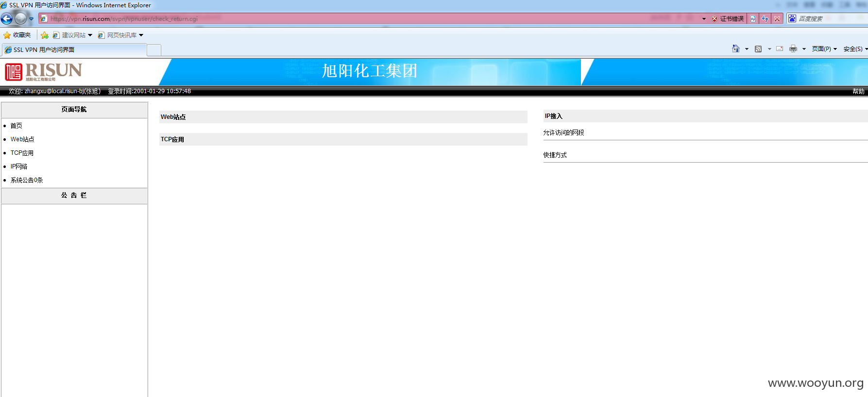Click the 页面导航 panel header
The image size is (868, 397).
74,110
